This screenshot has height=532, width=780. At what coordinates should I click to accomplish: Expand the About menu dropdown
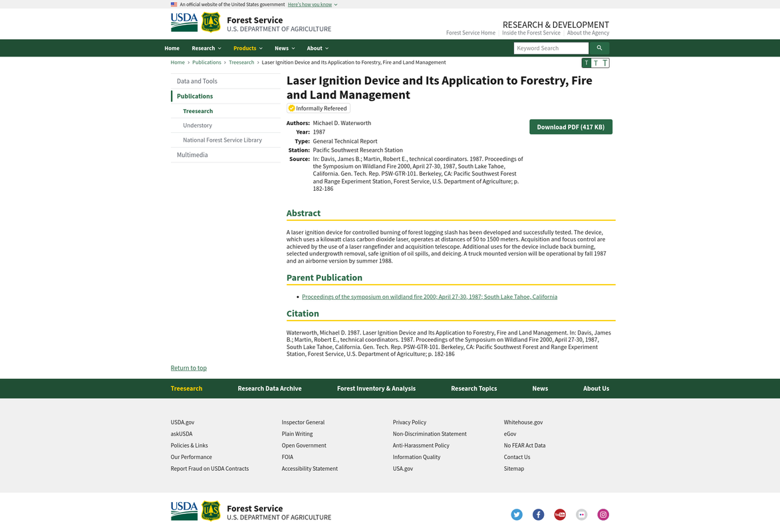[317, 49]
